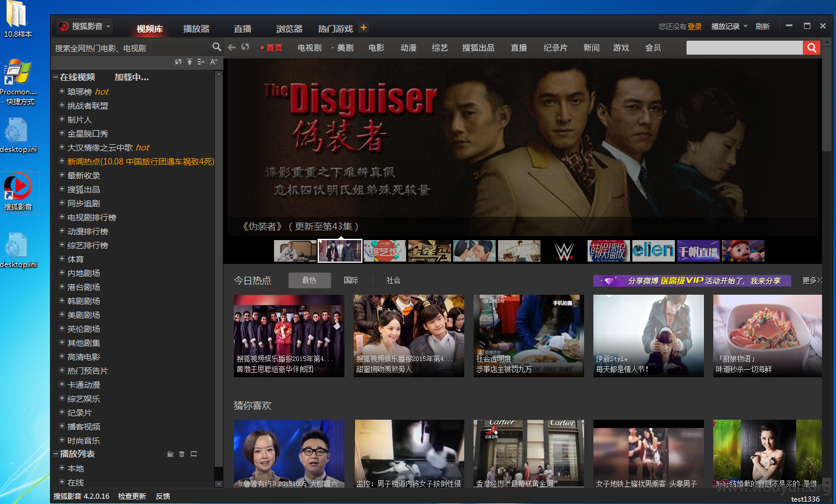Click the 分享微博 VIP promotion banner
Viewport: 836px width, 504px height.
click(x=692, y=281)
